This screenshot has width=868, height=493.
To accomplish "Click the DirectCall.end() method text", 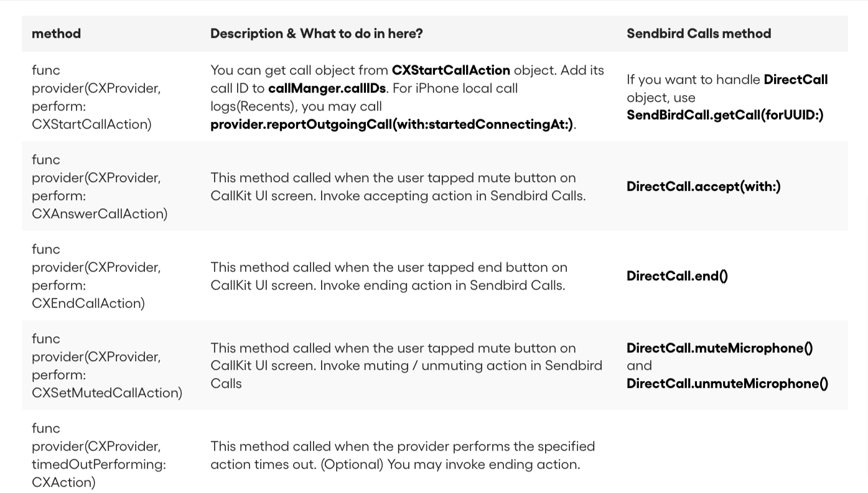I will 677,276.
